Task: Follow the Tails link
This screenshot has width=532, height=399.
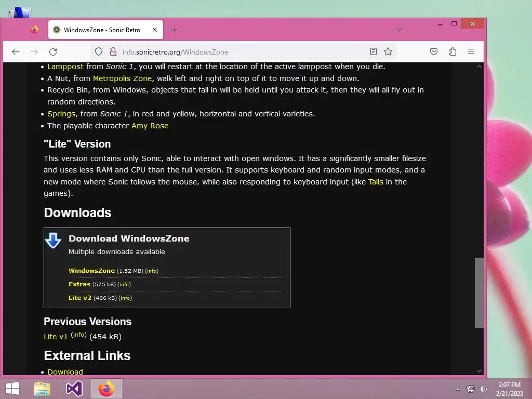Action: (x=376, y=182)
